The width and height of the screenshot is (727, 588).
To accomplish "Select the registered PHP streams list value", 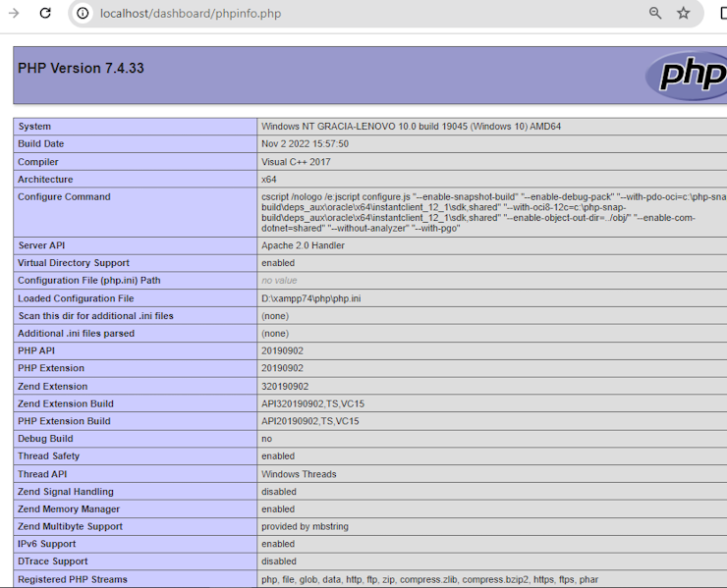I will coord(429,580).
